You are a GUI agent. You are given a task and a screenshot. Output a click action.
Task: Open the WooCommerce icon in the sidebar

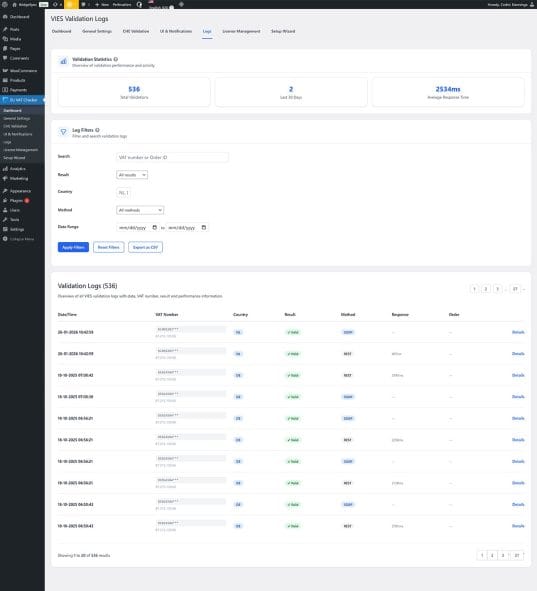5,70
